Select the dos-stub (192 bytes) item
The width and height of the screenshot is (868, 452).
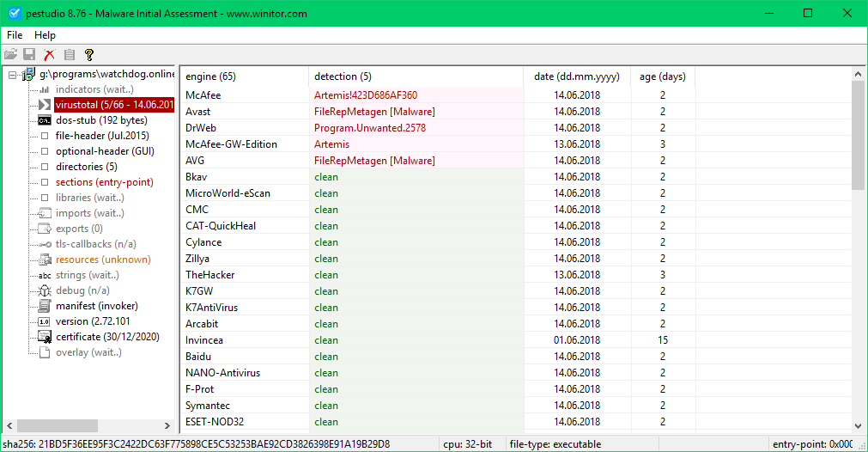click(x=101, y=120)
